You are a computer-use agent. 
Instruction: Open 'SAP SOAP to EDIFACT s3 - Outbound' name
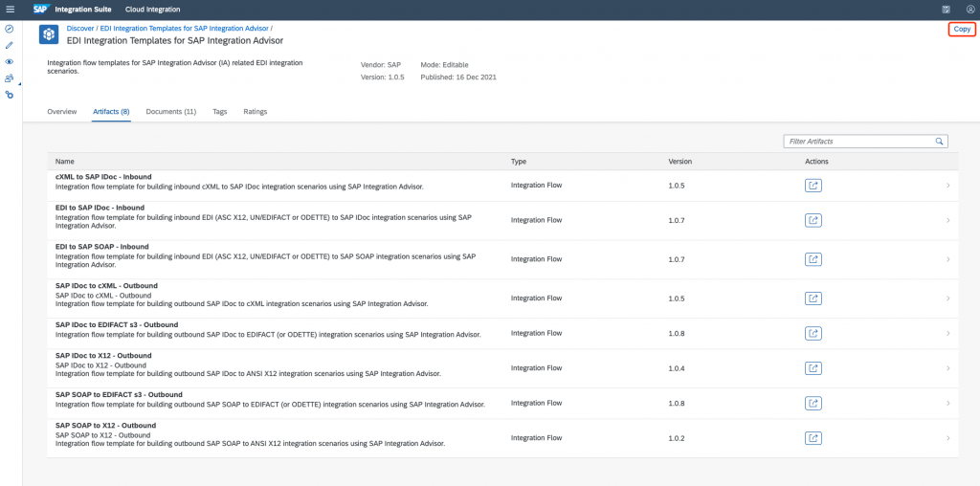tap(119, 395)
